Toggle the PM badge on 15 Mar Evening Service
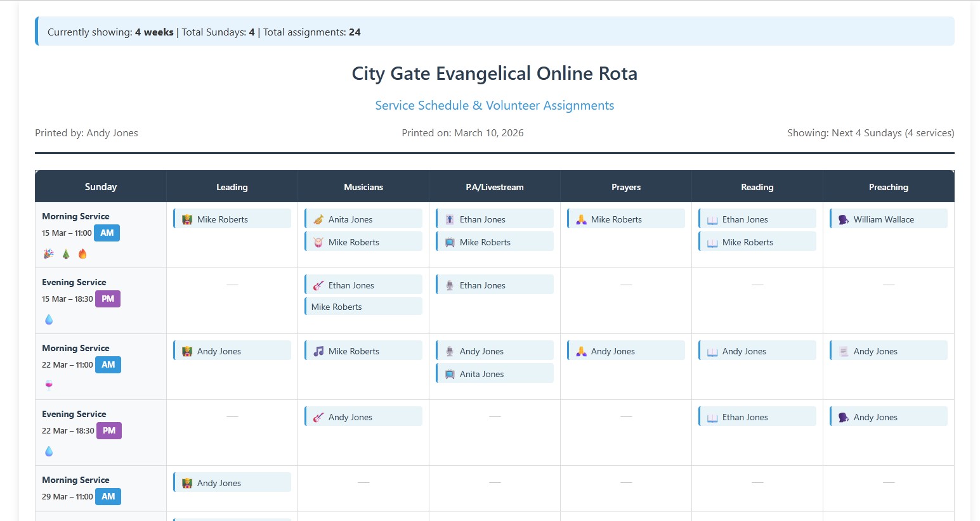980x521 pixels. point(107,298)
